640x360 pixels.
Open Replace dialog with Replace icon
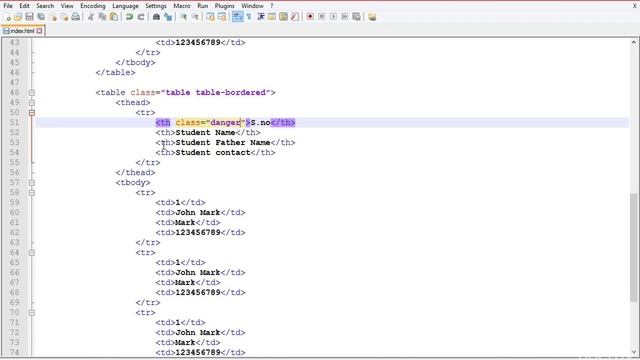click(x=168, y=17)
